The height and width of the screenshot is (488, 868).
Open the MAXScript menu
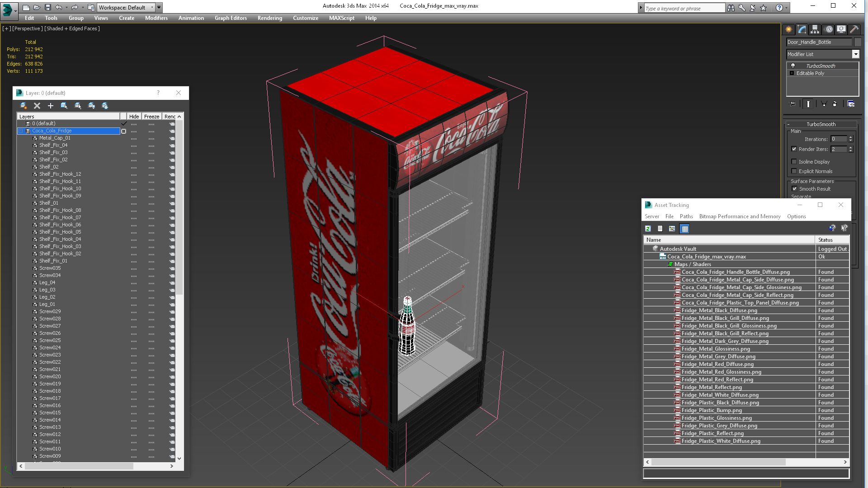pos(342,18)
